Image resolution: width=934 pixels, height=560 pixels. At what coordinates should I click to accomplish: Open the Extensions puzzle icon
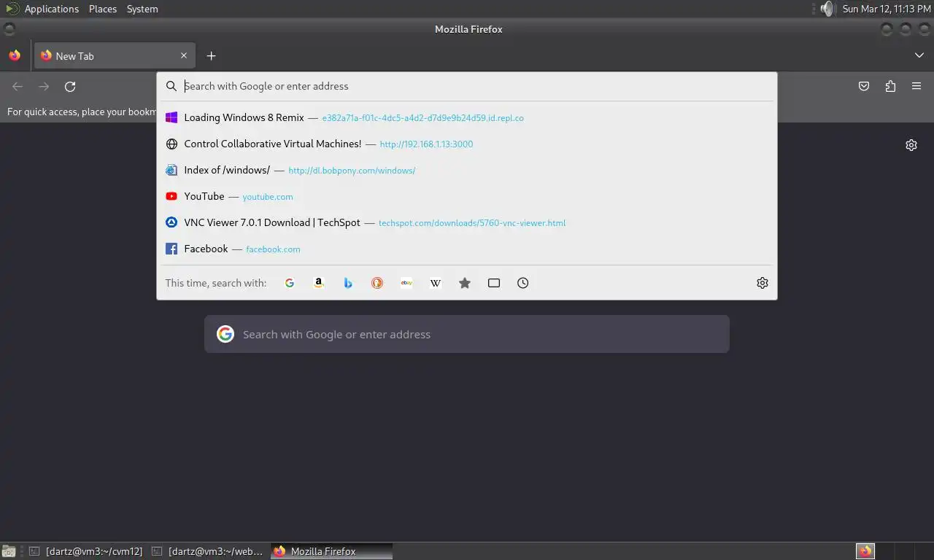[x=890, y=86]
